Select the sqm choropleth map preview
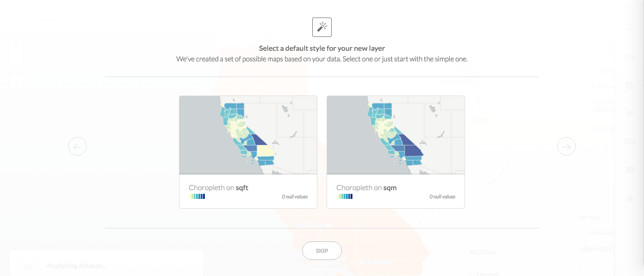The width and height of the screenshot is (644, 276). point(396,135)
